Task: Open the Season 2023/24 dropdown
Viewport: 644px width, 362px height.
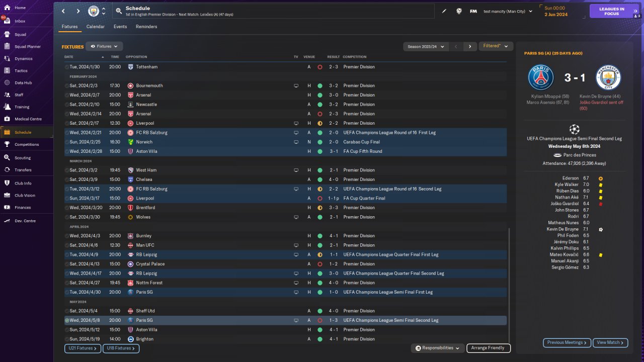Action: point(426,46)
